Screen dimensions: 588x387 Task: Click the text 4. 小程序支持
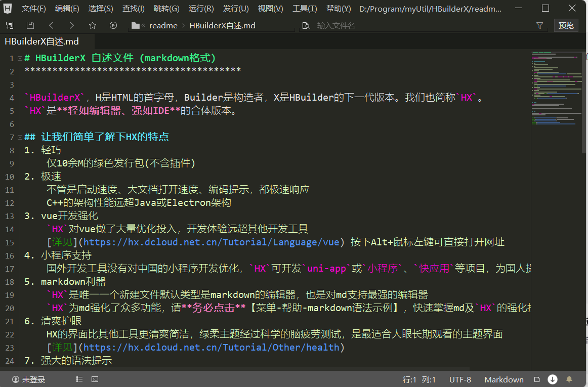coord(58,255)
